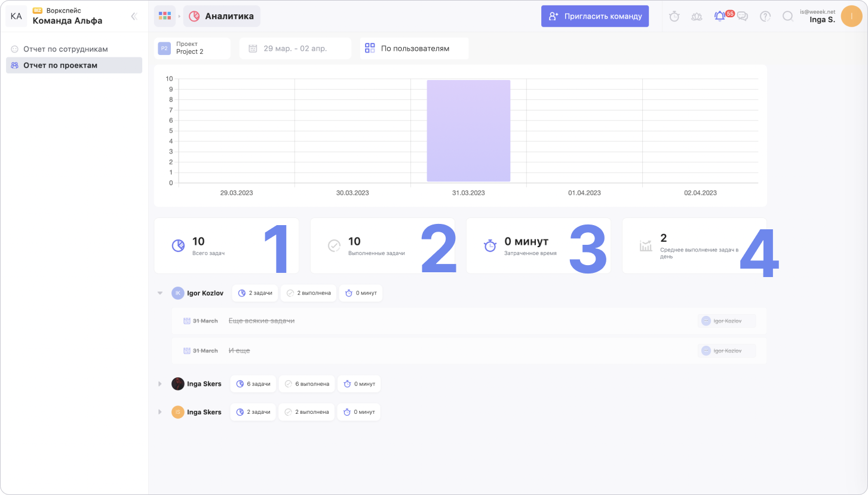Open the Project 2 project selector

pyautogui.click(x=192, y=48)
